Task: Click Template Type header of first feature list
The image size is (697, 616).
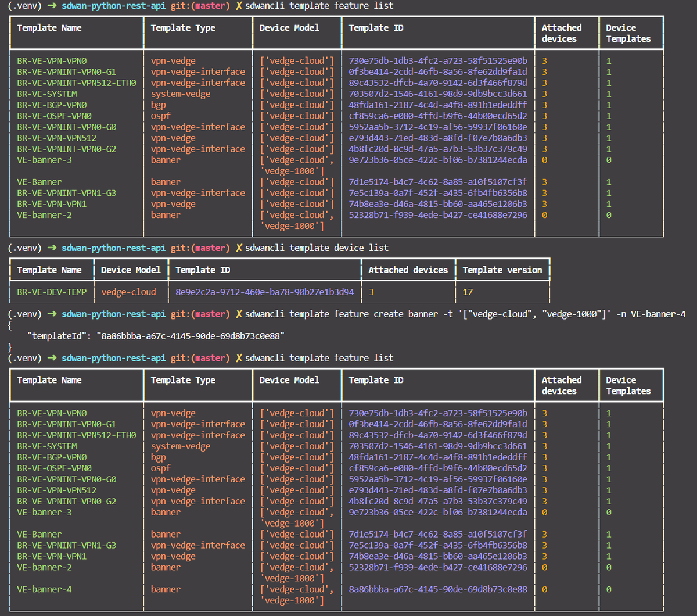Action: pos(183,27)
